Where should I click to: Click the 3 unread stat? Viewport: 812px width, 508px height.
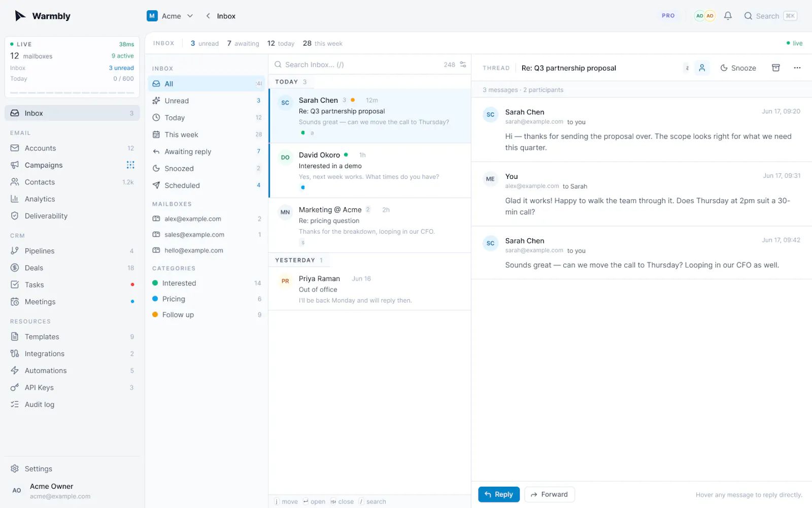point(205,43)
